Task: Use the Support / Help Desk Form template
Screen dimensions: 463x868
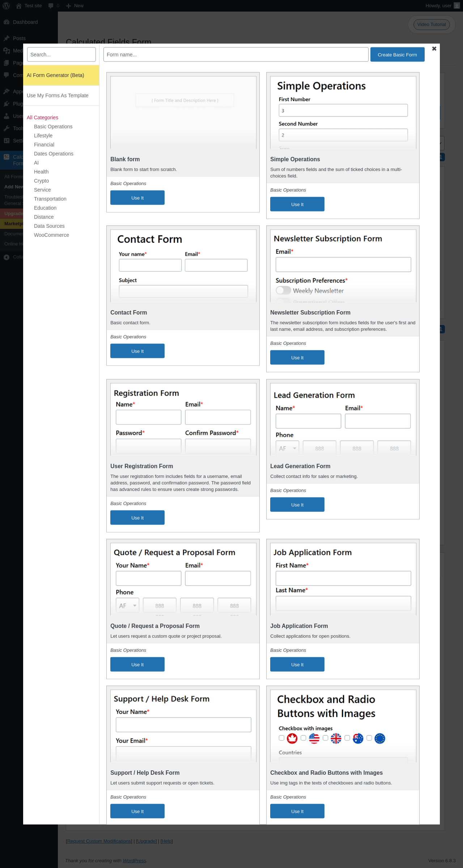Action: coord(137,811)
